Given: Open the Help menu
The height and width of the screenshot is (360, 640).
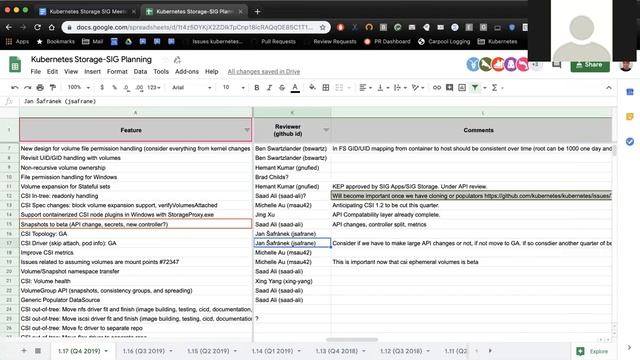Looking at the screenshot, I should pyautogui.click(x=211, y=71).
